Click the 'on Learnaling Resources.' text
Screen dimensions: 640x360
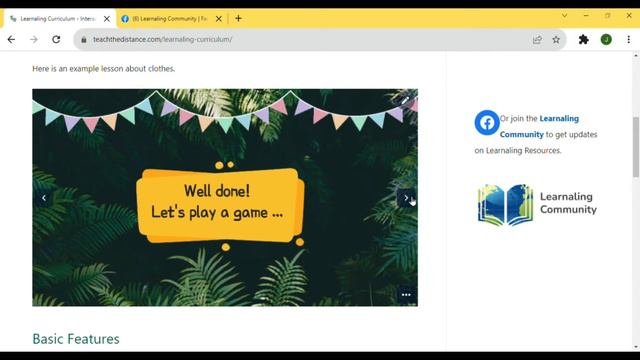[x=518, y=151]
